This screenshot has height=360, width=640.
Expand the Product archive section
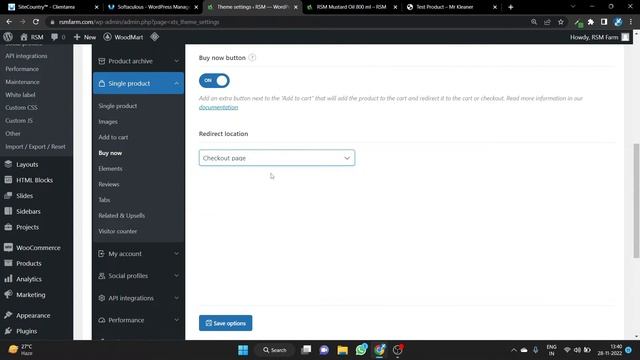[x=138, y=61]
